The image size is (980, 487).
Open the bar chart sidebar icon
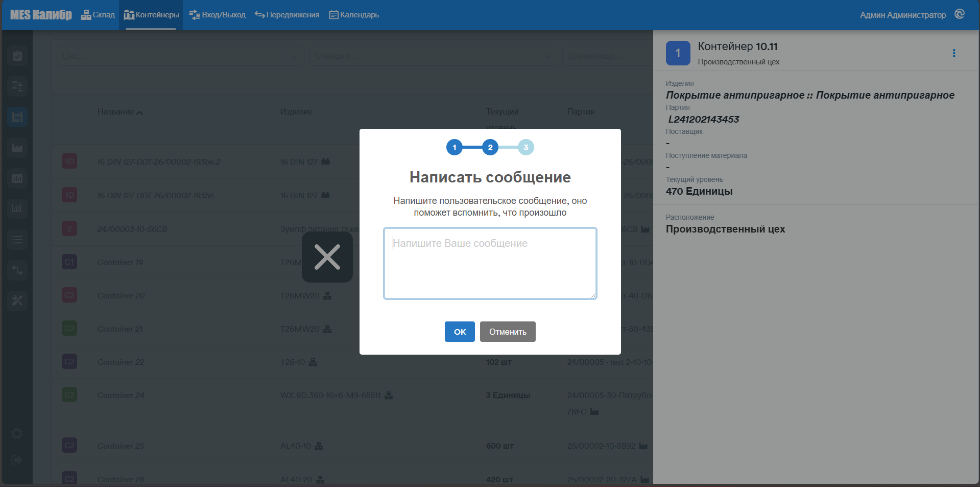(x=17, y=178)
